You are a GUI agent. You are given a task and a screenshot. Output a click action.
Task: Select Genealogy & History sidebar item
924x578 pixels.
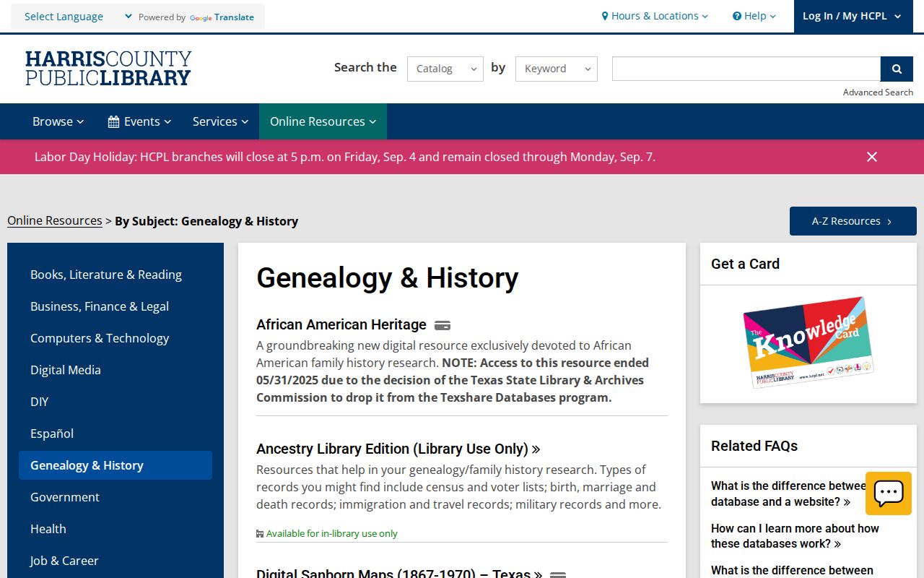pyautogui.click(x=115, y=465)
